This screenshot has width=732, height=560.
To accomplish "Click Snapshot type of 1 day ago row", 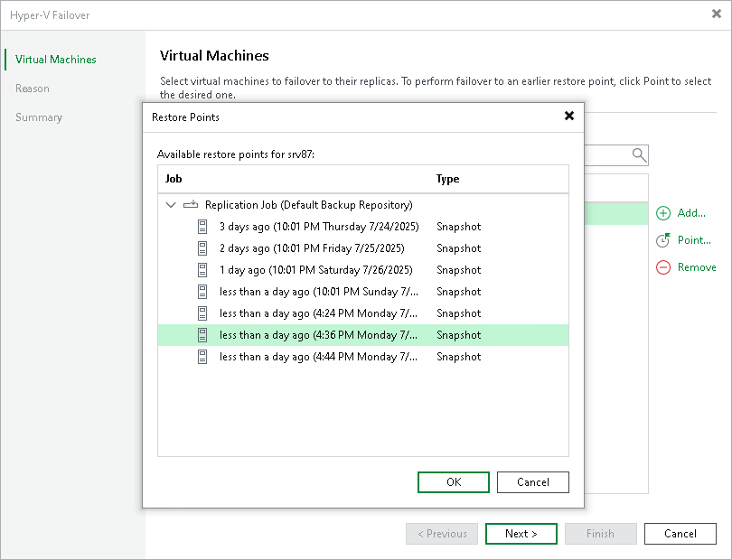I will tap(458, 270).
